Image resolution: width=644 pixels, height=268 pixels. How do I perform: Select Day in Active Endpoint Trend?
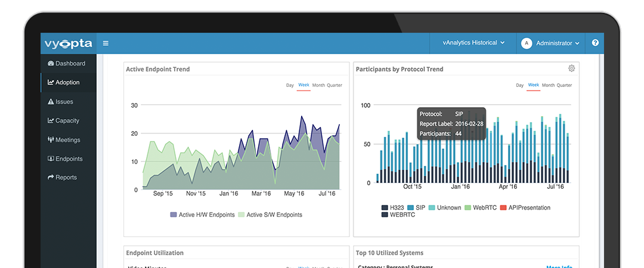(290, 85)
